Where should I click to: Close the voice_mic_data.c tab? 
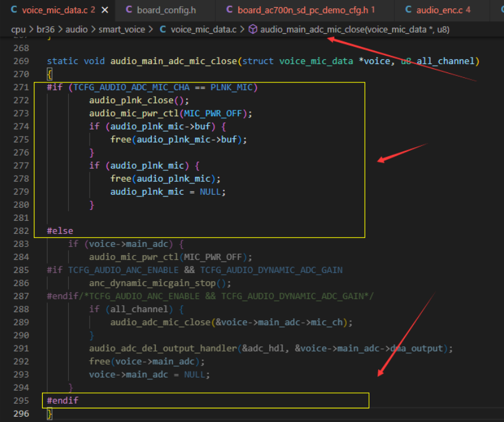tap(105, 10)
